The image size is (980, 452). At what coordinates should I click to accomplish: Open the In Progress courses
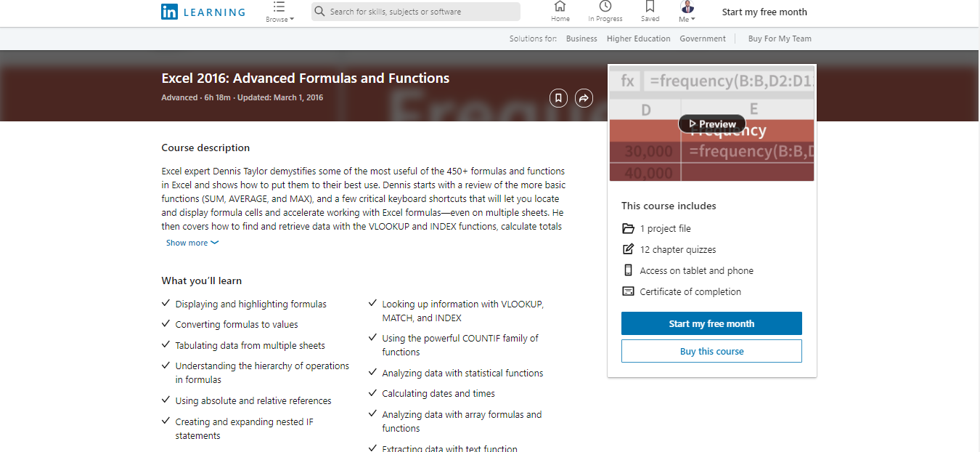coord(605,12)
